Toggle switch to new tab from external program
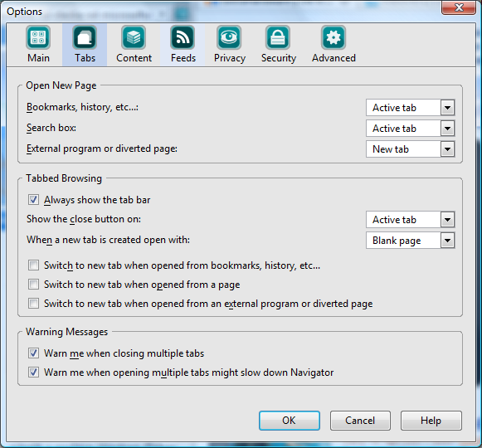 (x=33, y=303)
